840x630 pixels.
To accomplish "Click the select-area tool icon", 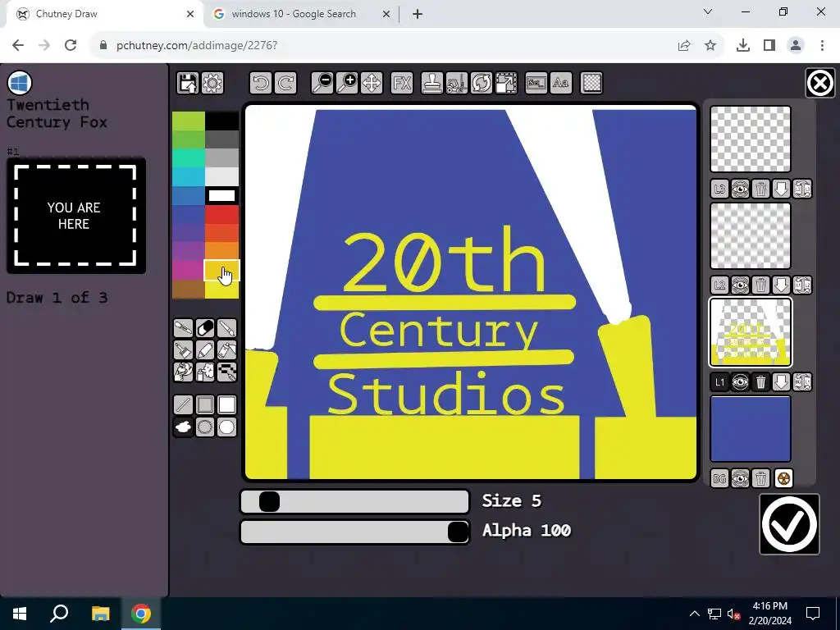I will tap(536, 83).
